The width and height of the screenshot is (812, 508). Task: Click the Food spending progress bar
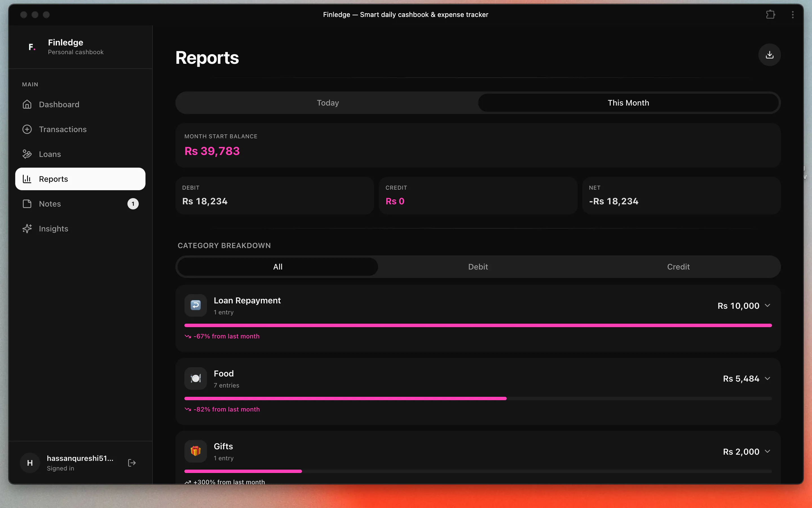coord(478,398)
